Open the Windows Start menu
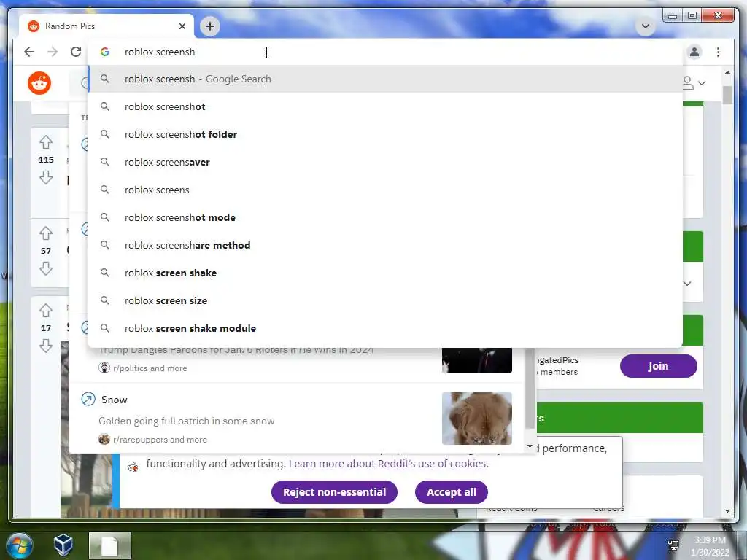Screen dimensions: 747x560 [19, 545]
